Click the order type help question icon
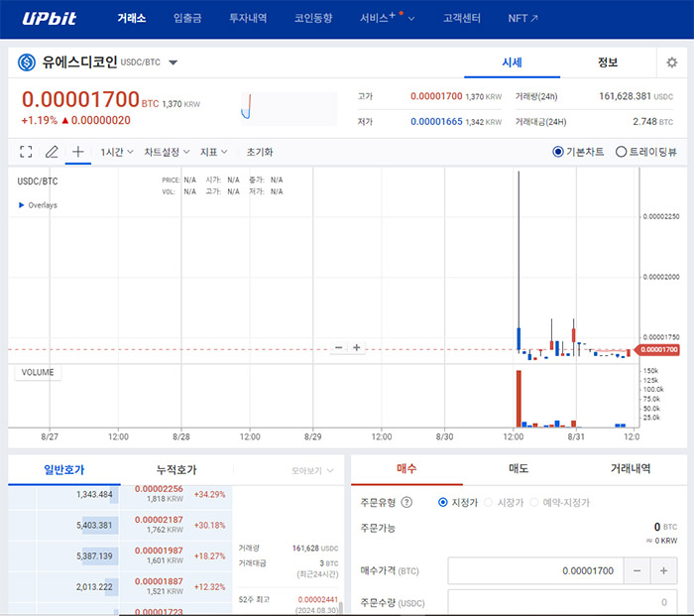 click(x=406, y=502)
